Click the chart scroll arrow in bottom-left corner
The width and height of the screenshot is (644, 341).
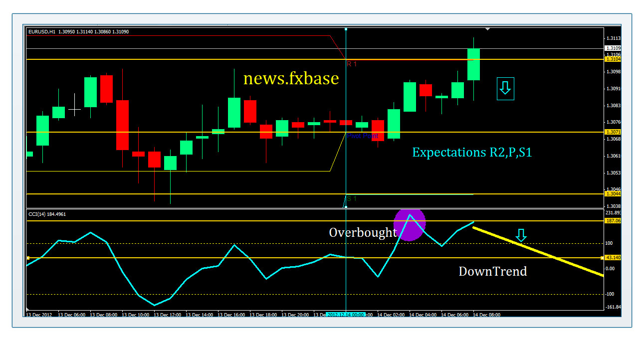click(x=28, y=310)
